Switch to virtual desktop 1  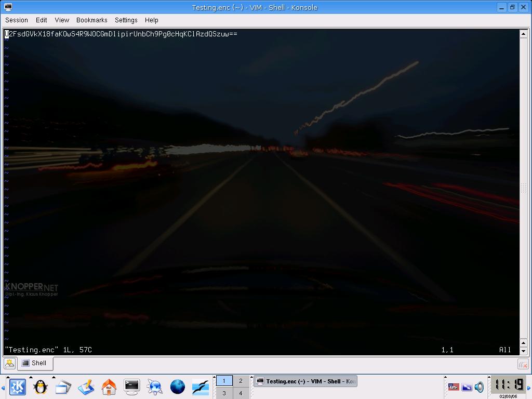(224, 381)
